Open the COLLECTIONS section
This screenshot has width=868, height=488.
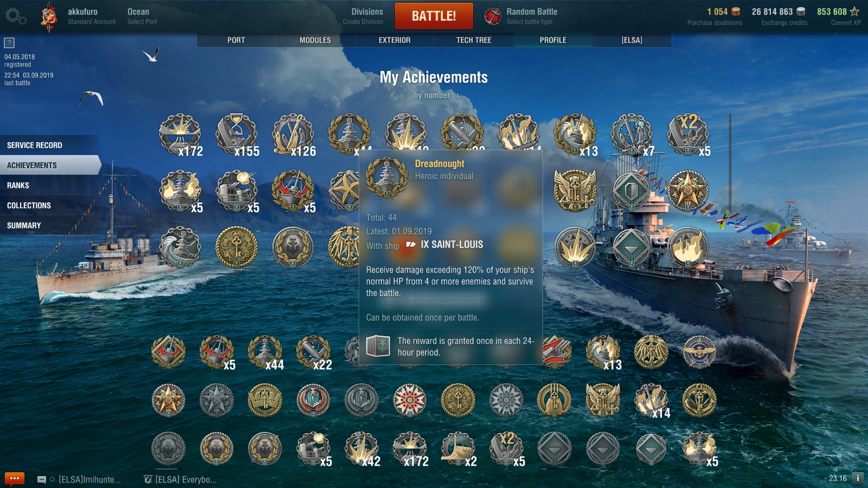click(x=50, y=206)
